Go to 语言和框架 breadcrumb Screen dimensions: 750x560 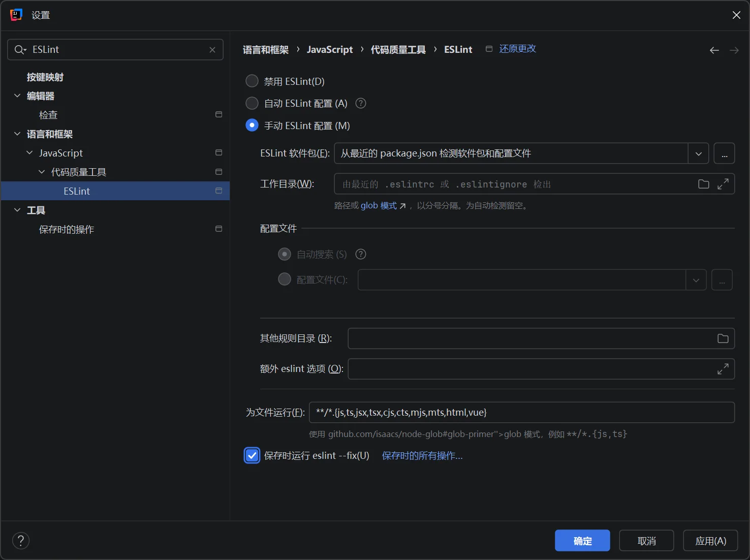point(266,50)
